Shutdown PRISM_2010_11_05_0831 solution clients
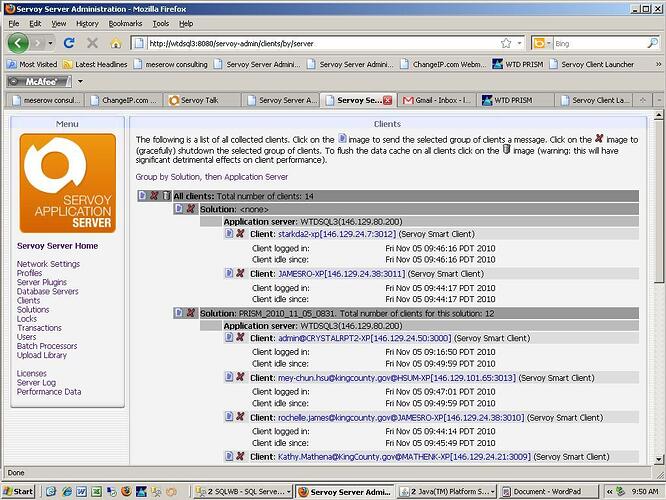Viewport: 666px width, 500px height. [191, 313]
